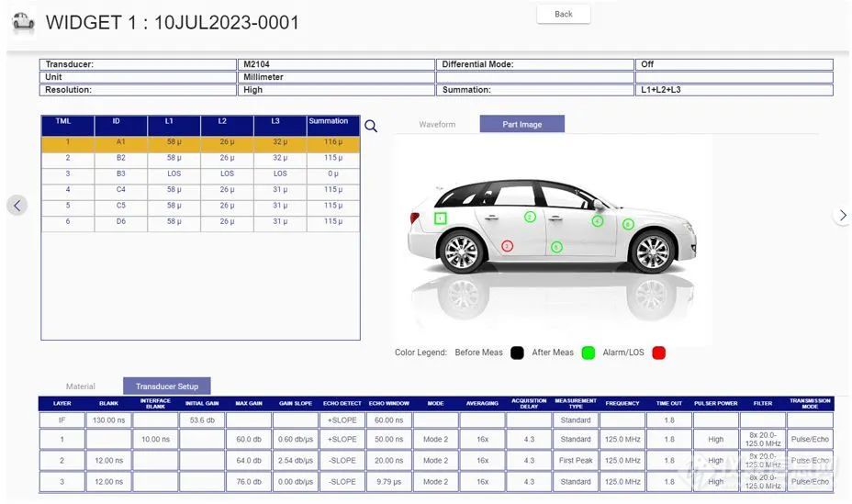The image size is (852, 504).
Task: Open the Transducer Setup tab
Action: pyautogui.click(x=167, y=386)
